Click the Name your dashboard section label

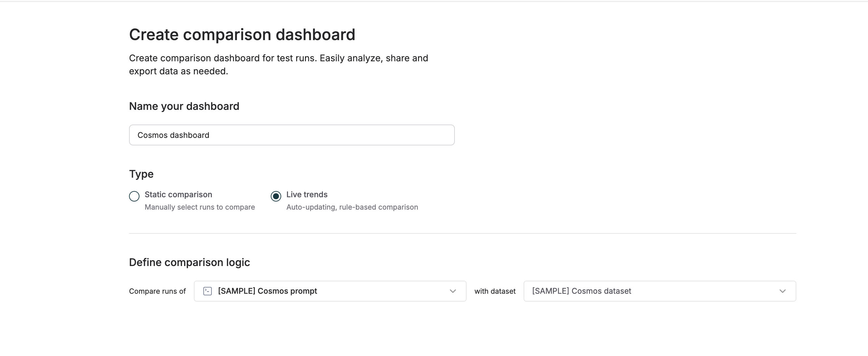tap(184, 106)
